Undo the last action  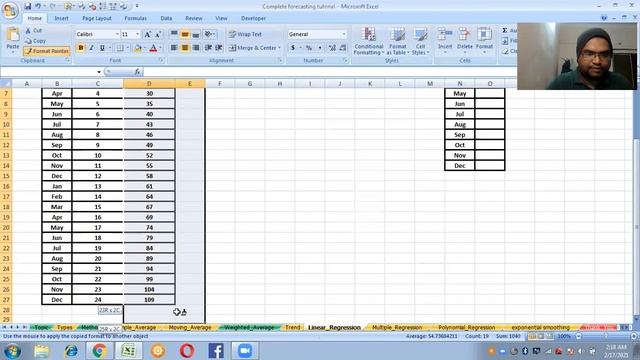tap(38, 6)
